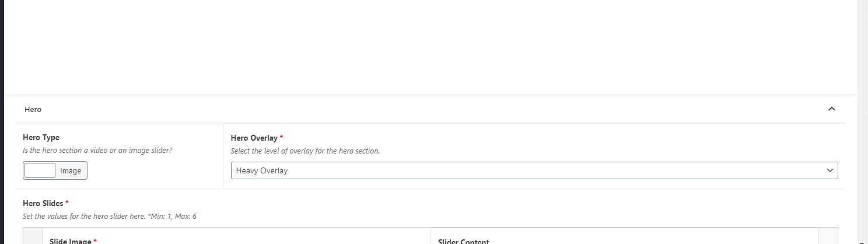Click the vertical page scrollbar track
This screenshot has height=244, width=868.
pos(862,117)
